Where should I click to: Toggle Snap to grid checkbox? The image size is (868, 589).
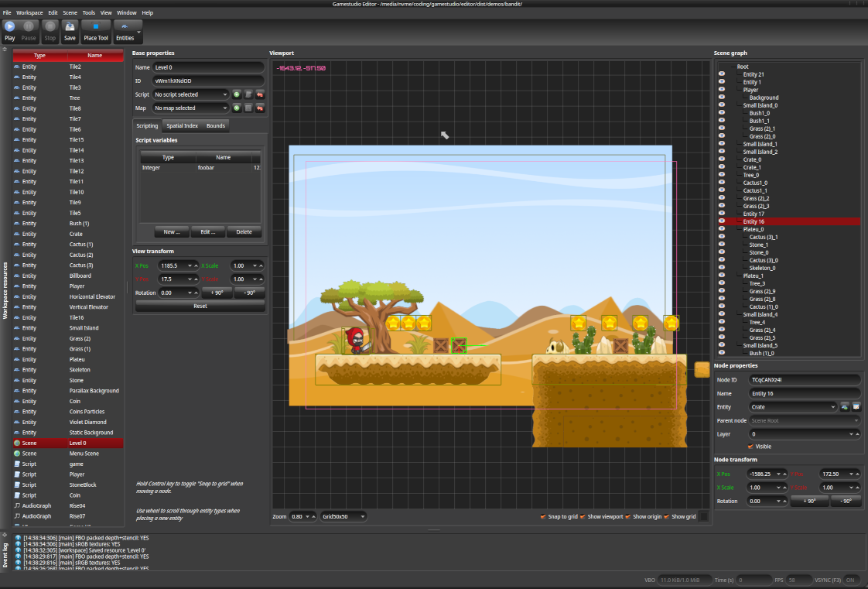(x=543, y=516)
